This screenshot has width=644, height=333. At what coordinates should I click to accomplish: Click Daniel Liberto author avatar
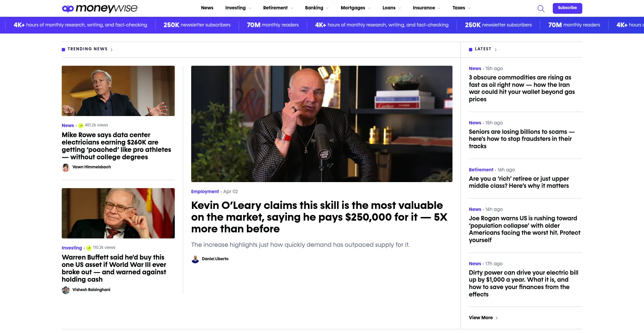(195, 259)
